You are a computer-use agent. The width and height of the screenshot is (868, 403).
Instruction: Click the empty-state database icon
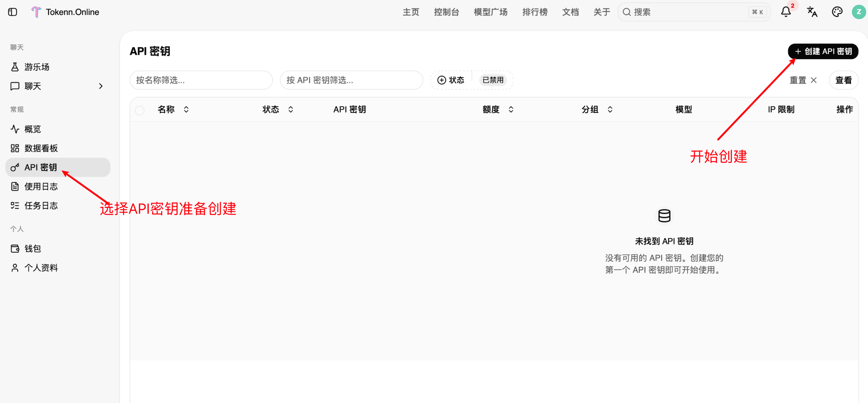point(664,216)
